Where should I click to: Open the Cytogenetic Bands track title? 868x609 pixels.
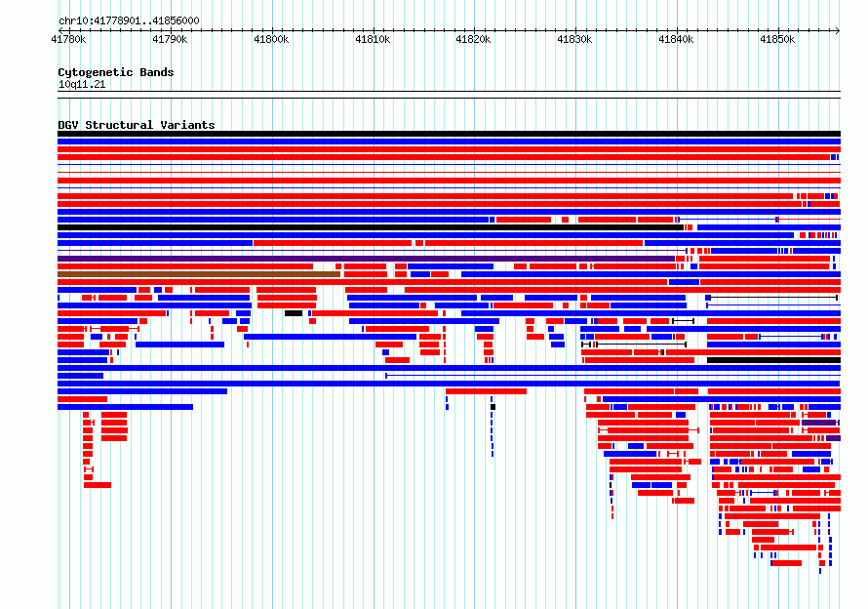point(116,72)
